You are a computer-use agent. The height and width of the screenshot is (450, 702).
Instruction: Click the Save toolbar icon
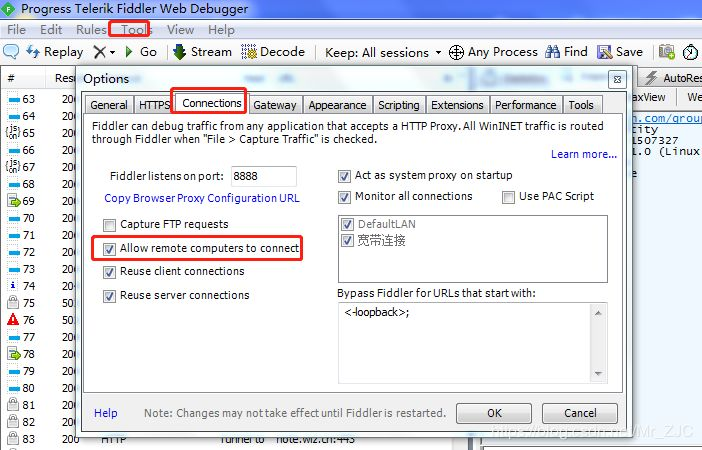click(x=604, y=52)
